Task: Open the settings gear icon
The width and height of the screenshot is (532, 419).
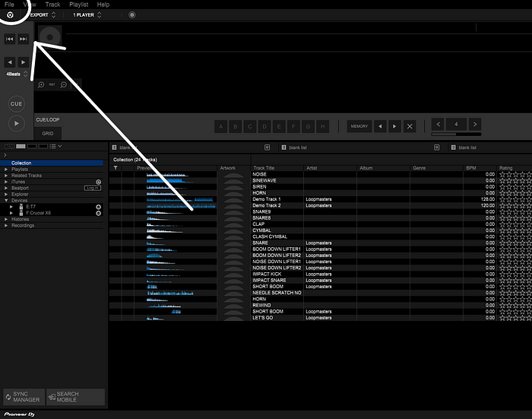Action: tap(10, 15)
